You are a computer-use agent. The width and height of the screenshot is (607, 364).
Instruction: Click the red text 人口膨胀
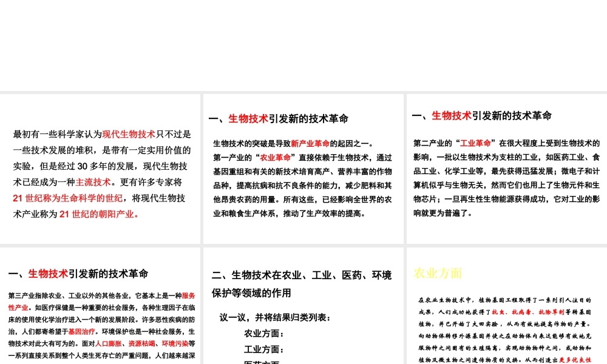pos(109,343)
